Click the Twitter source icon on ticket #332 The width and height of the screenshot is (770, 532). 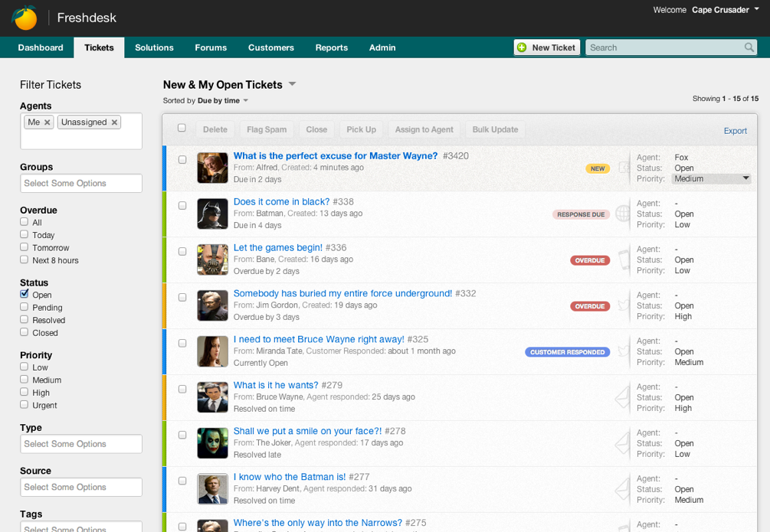tap(624, 305)
